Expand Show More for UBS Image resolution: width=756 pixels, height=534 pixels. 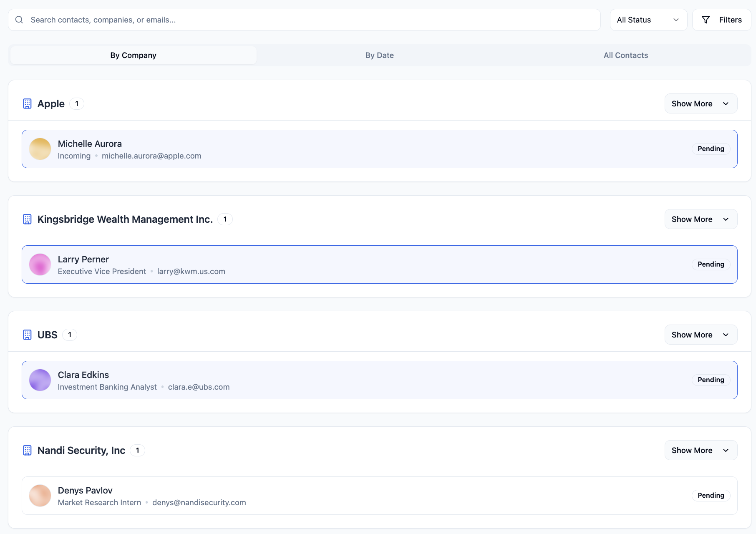(x=701, y=335)
